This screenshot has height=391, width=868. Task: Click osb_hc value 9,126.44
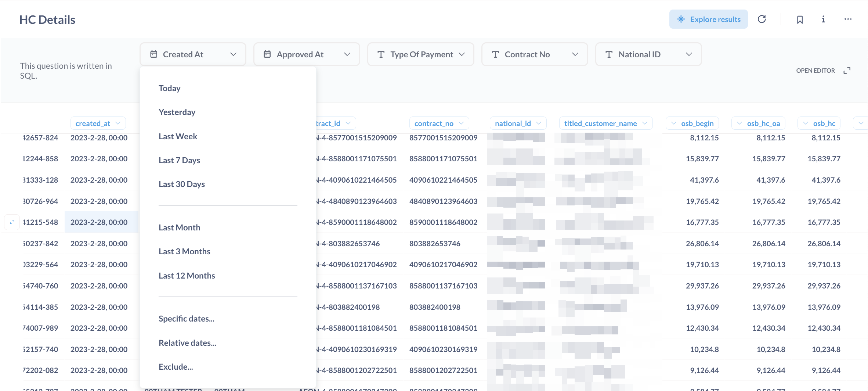(826, 370)
